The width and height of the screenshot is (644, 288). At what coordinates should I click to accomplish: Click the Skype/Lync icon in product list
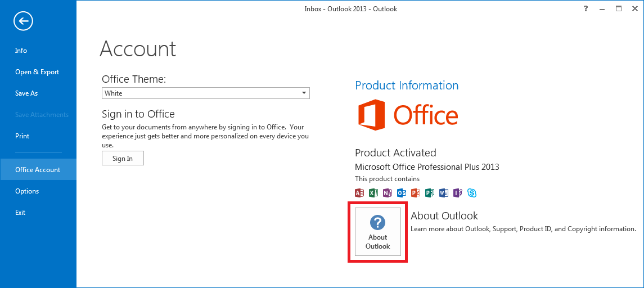pyautogui.click(x=472, y=193)
